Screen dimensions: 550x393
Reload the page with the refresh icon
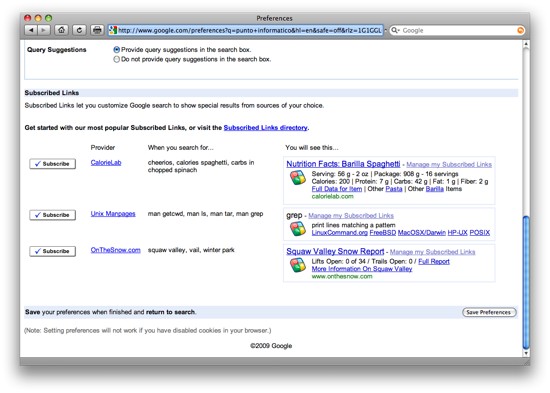pyautogui.click(x=79, y=30)
